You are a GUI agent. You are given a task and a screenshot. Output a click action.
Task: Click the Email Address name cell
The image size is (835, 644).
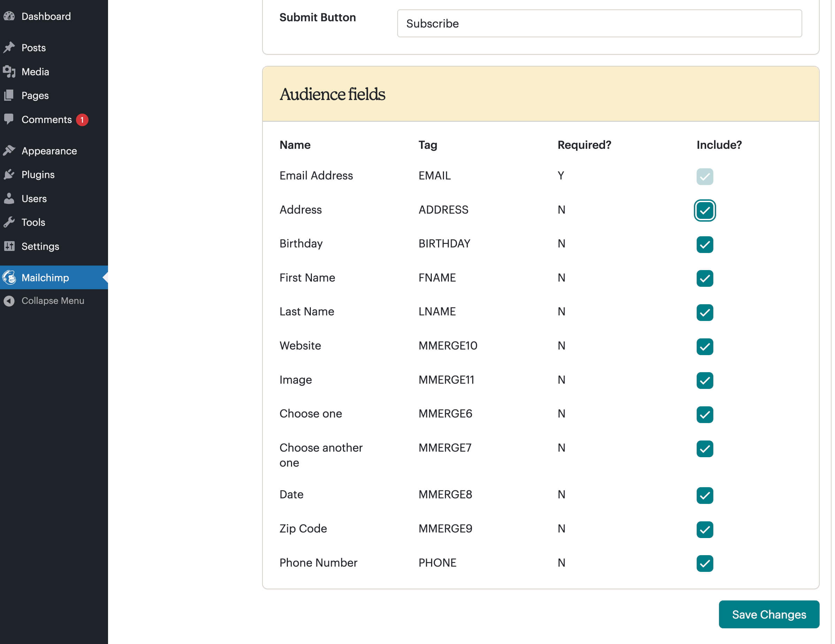tap(316, 176)
